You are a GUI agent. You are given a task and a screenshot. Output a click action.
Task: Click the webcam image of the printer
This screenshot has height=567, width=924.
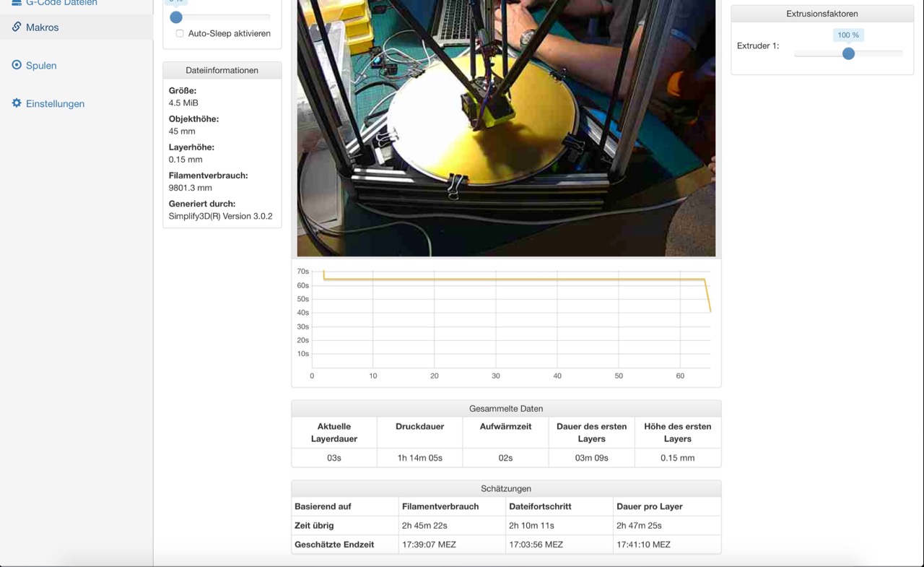(506, 128)
